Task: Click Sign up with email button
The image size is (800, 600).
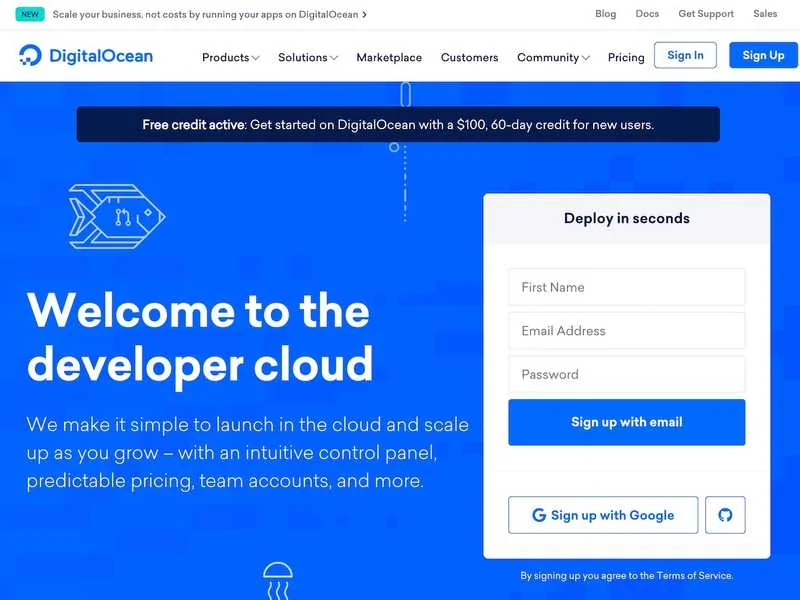Action: point(626,422)
